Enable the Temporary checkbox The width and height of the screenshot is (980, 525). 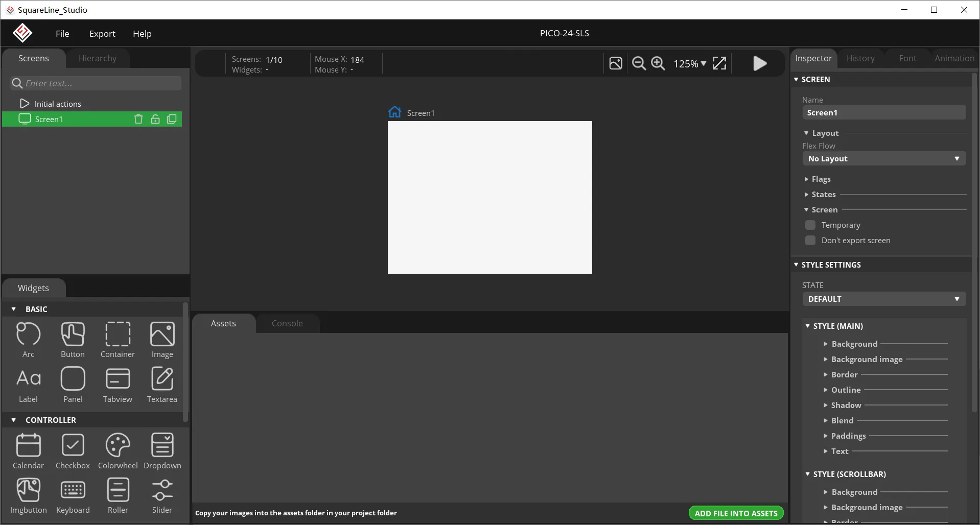click(x=810, y=225)
